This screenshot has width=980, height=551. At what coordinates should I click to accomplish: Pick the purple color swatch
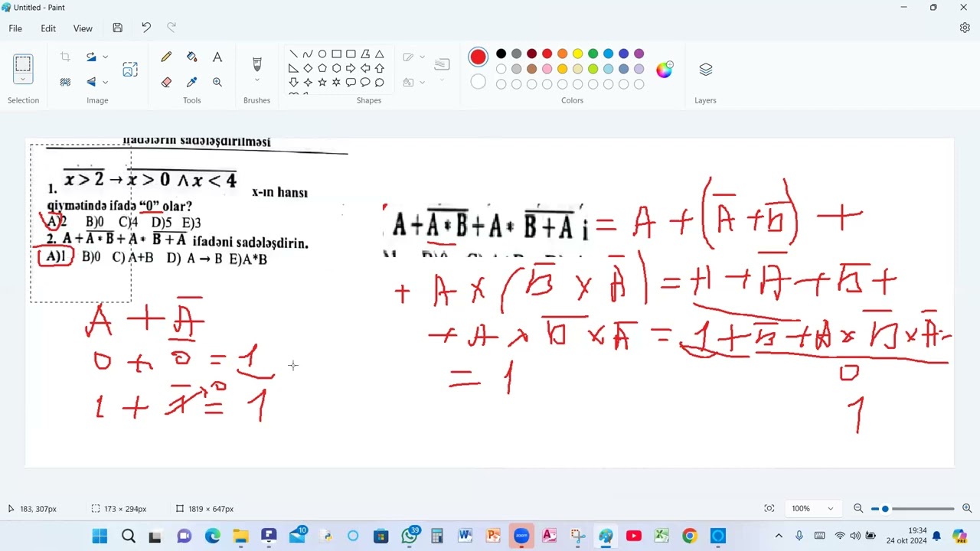coord(639,54)
